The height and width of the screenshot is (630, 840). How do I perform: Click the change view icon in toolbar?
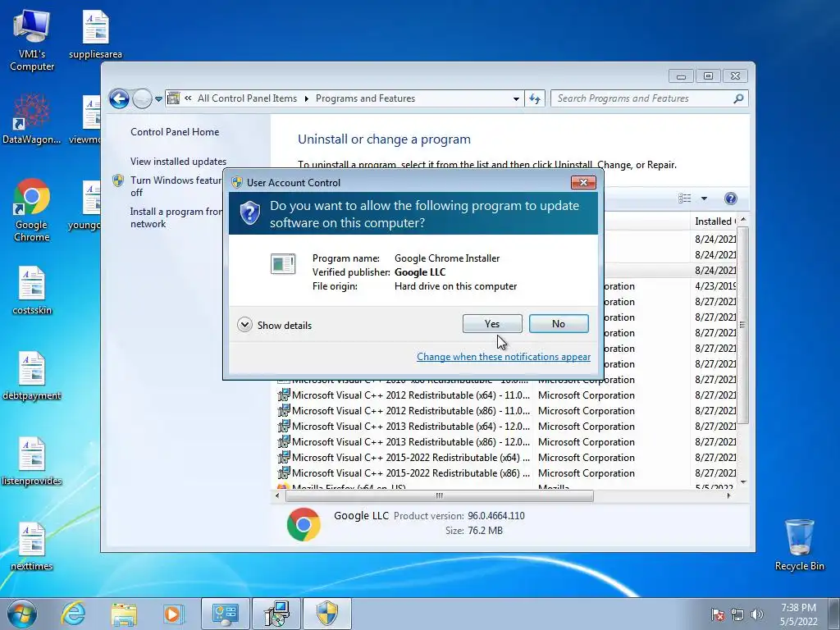[x=685, y=199]
